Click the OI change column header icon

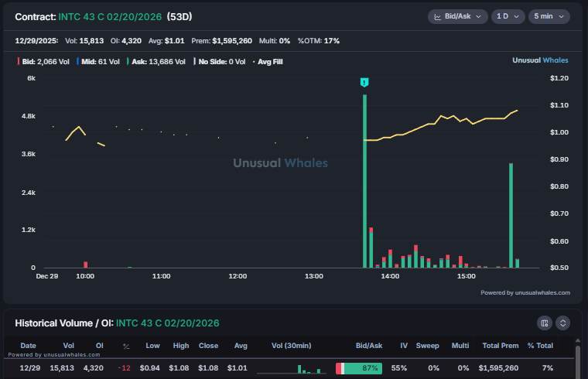[x=126, y=346]
